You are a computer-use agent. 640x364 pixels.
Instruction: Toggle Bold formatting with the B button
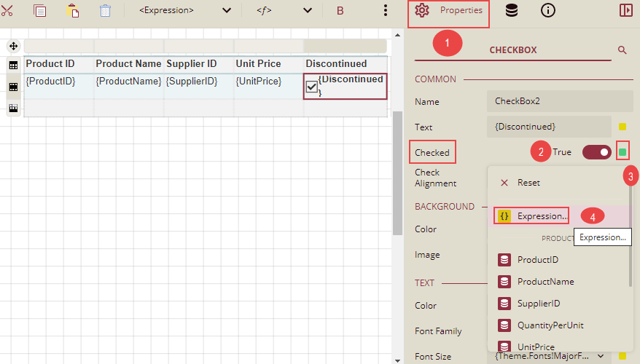pos(340,11)
